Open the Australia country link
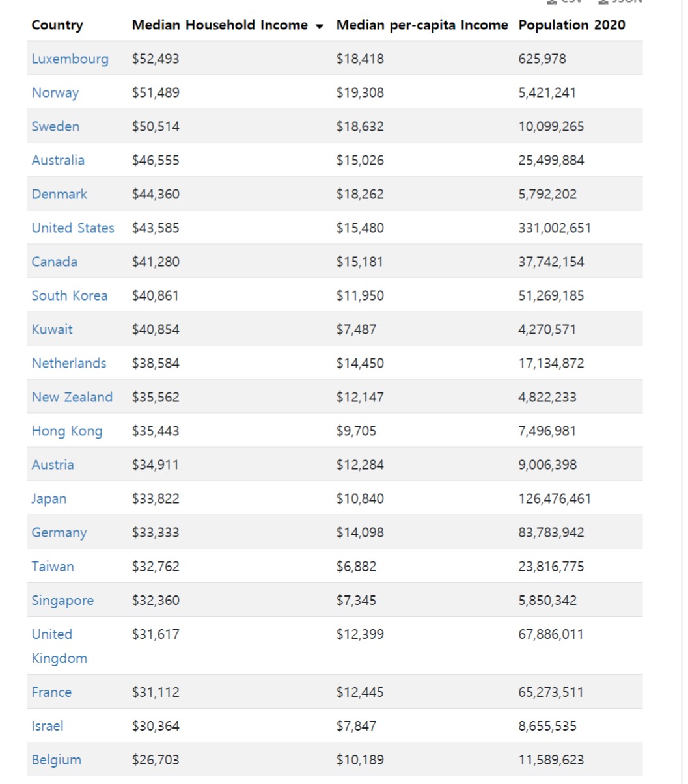Screen dimensions: 688x784 tap(58, 160)
